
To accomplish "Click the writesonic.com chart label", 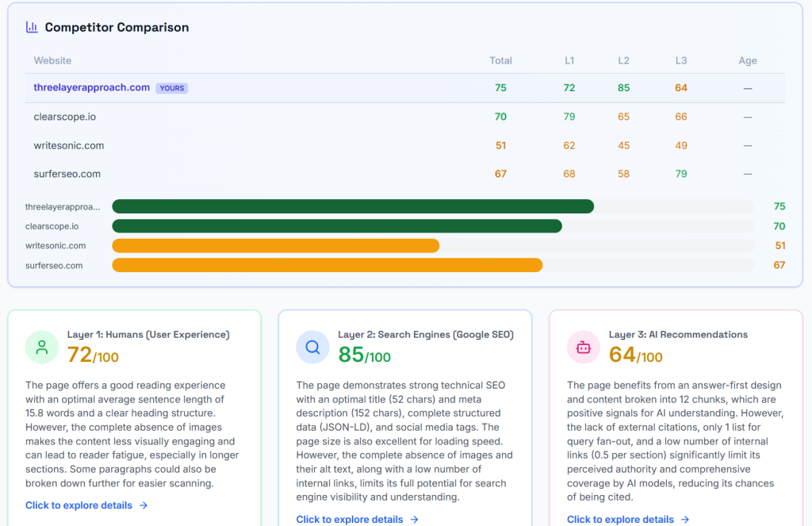I will 56,246.
